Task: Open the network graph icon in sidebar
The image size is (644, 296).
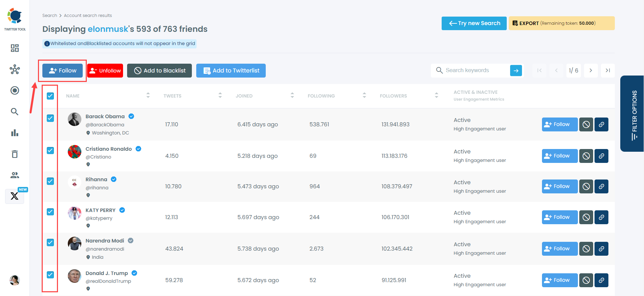Action: pyautogui.click(x=15, y=69)
